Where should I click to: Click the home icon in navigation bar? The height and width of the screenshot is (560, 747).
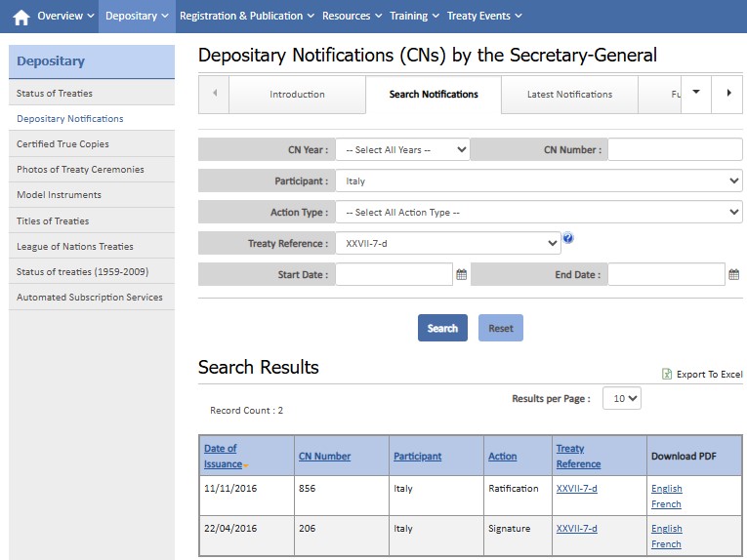pos(21,17)
